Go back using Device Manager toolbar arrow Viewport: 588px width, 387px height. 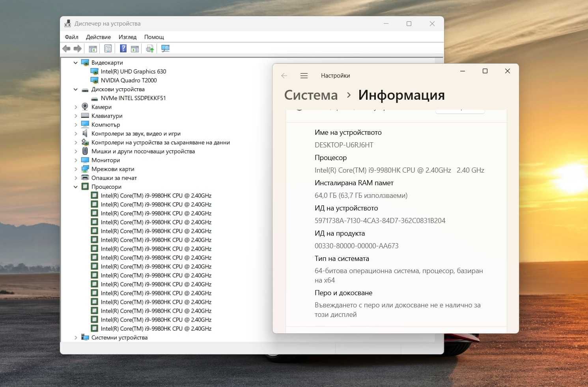tap(66, 48)
